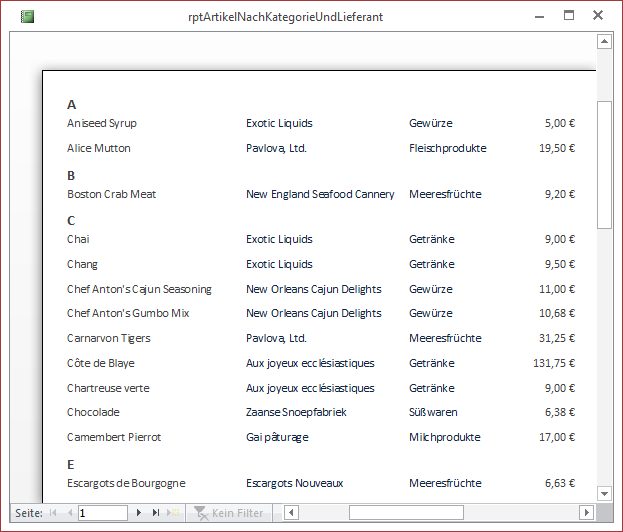The width and height of the screenshot is (623, 532).
Task: Click the price 131,75 €
Action: pyautogui.click(x=554, y=363)
